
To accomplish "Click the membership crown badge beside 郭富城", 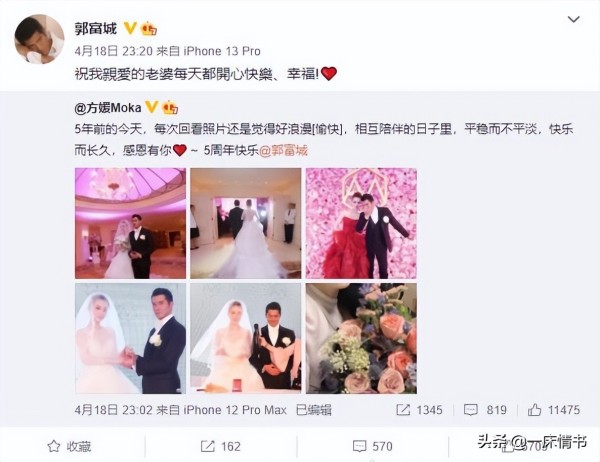I will click(x=149, y=28).
